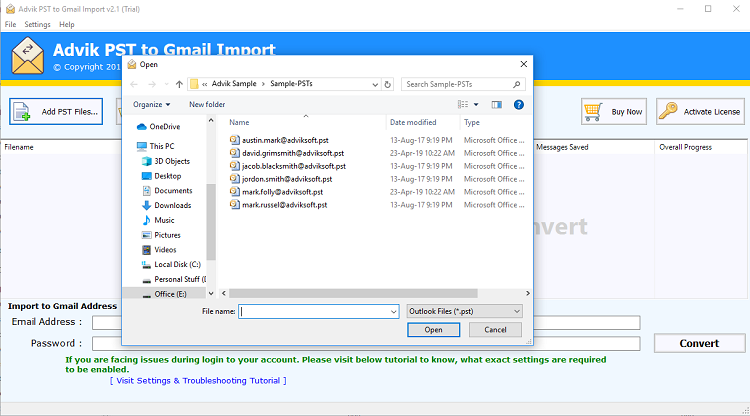This screenshot has height=416, width=750.
Task: Go up one folder level
Action: point(179,84)
